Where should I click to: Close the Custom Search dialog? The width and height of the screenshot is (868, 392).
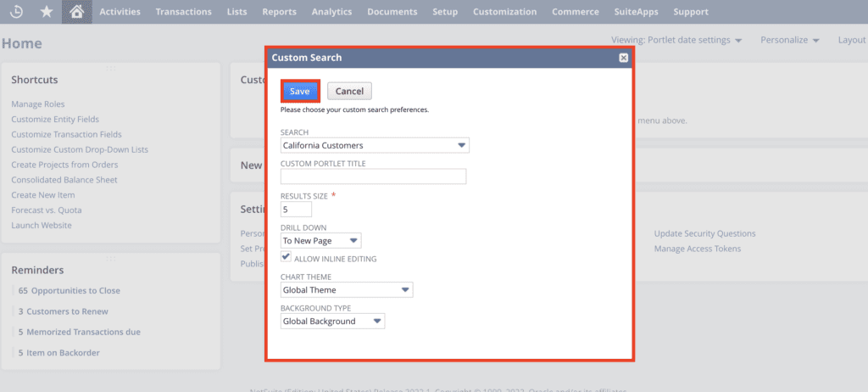click(x=623, y=58)
